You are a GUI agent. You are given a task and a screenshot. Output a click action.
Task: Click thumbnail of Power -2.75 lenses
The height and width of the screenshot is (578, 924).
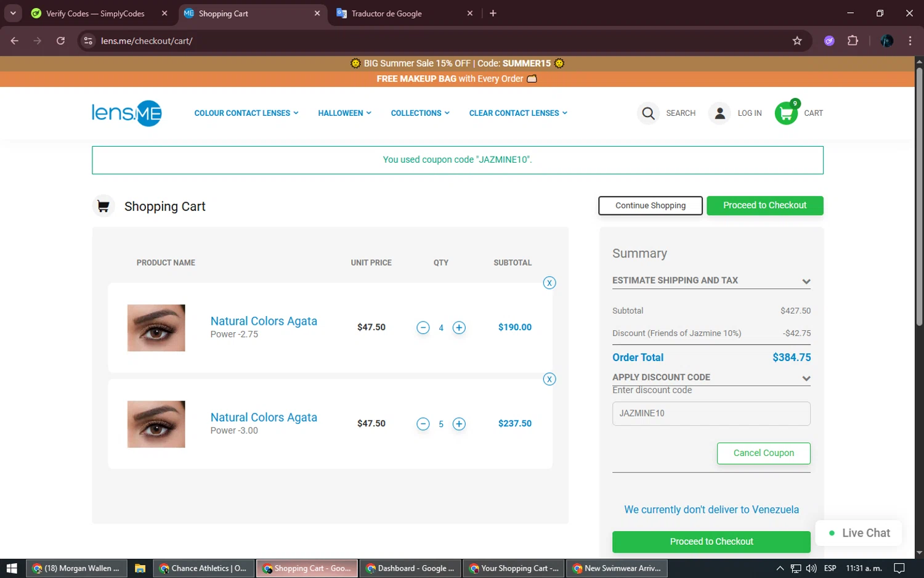(x=156, y=328)
